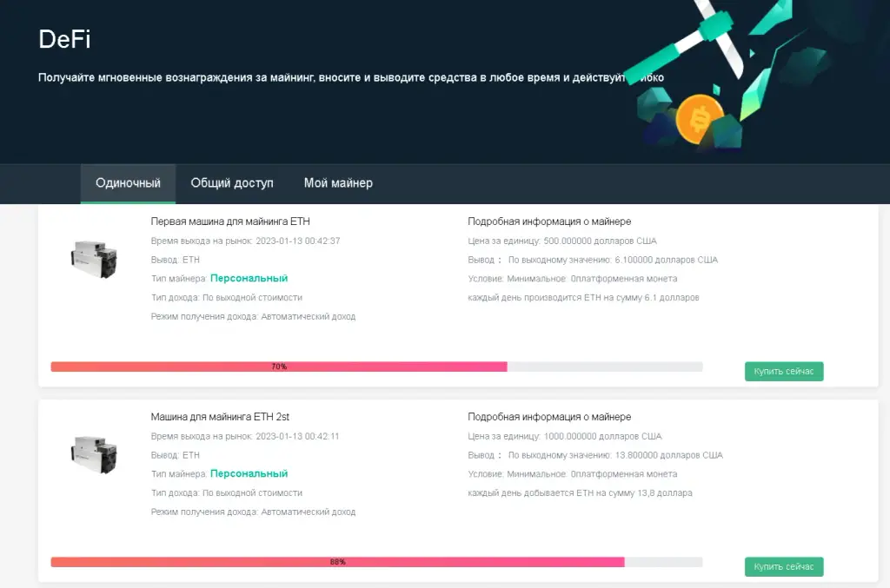Click the price 500.000000 долларов США
This screenshot has height=588, width=890.
click(600, 241)
